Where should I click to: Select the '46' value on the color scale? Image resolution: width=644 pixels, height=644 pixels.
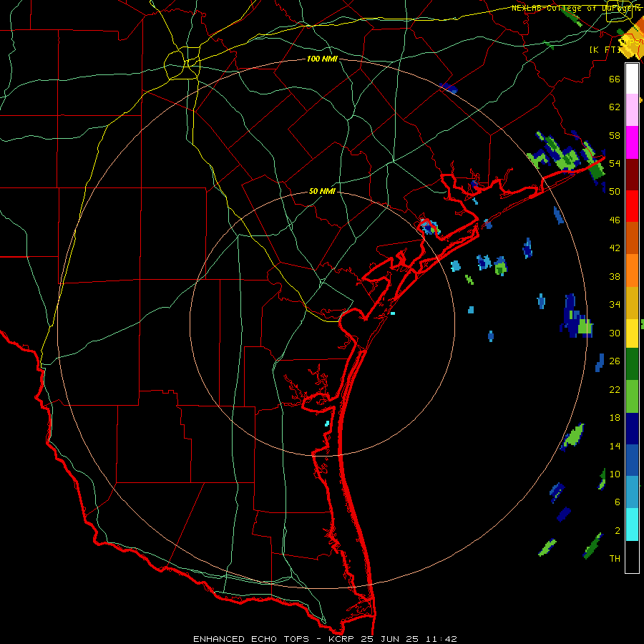pos(615,220)
